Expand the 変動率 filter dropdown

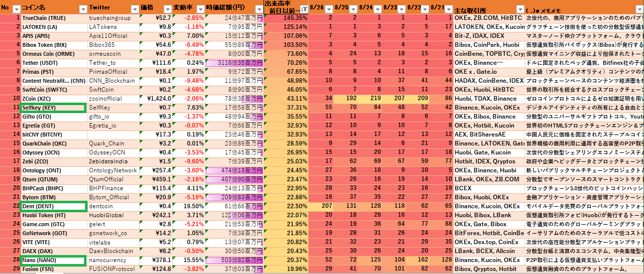pos(200,9)
